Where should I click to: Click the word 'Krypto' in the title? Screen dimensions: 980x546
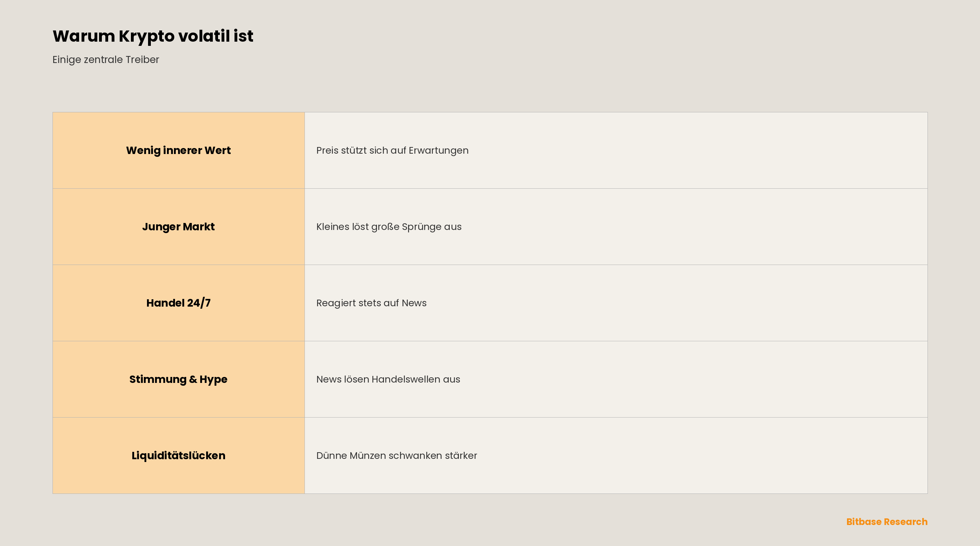pyautogui.click(x=146, y=36)
